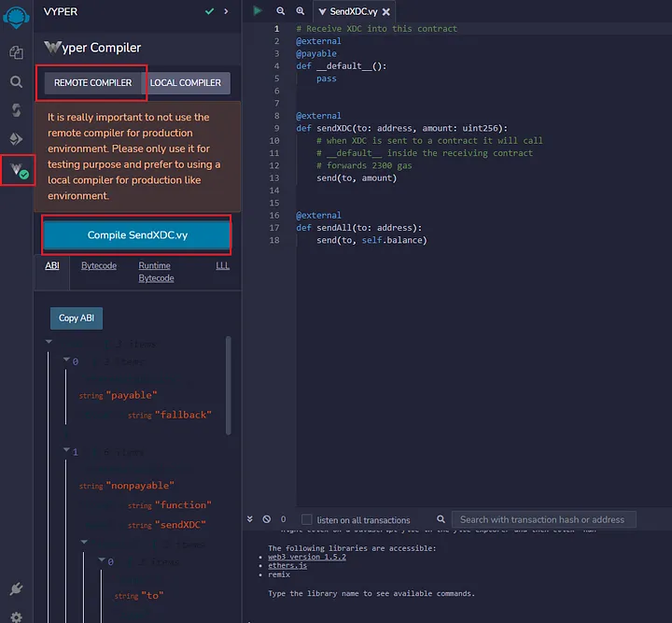The width and height of the screenshot is (672, 623).
Task: Close the SendXDC.vy tab
Action: [x=386, y=12]
